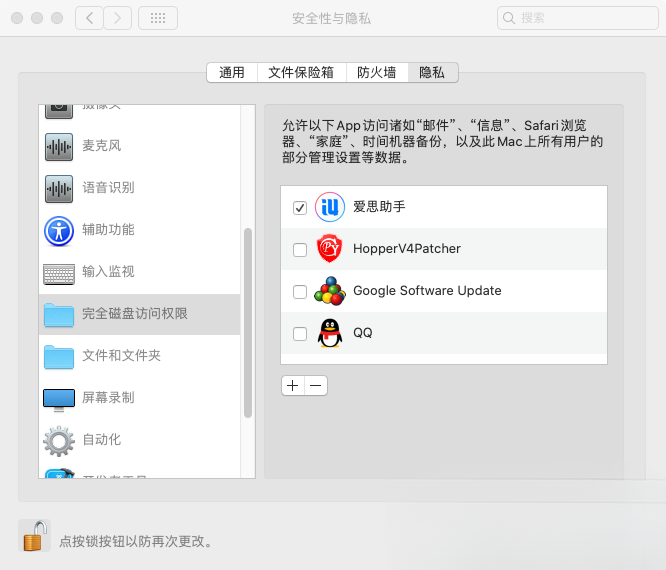Tick the QQ checkbox

[x=300, y=334]
